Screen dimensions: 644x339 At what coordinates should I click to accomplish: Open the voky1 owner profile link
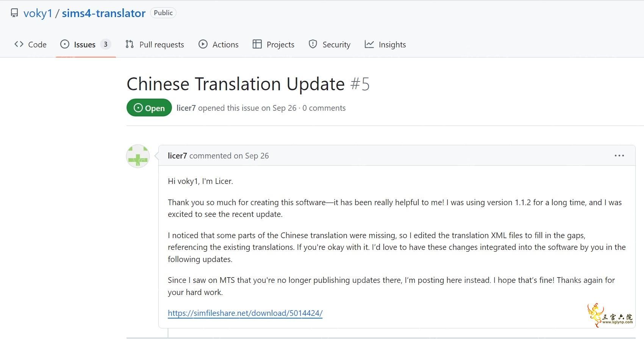pos(38,13)
